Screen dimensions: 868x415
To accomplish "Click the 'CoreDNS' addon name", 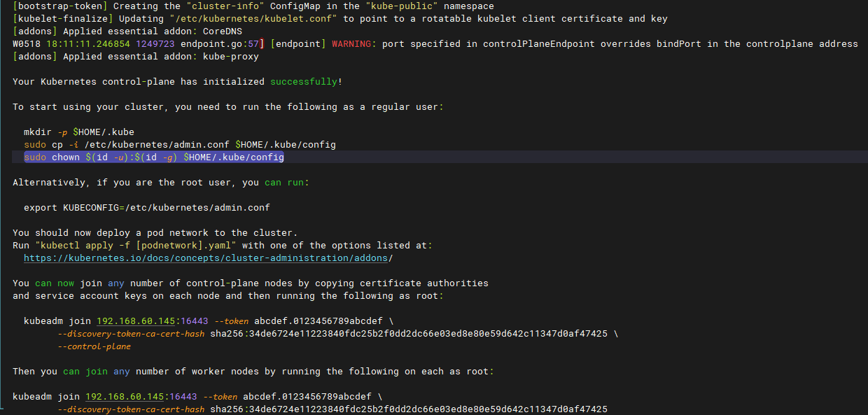I will click(x=223, y=31).
